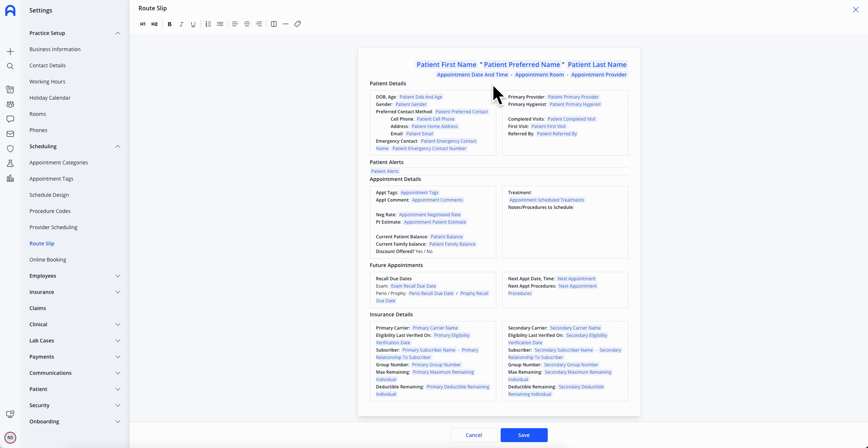Screen dimensions: 868x448
Task: Toggle italic formatting
Action: tap(181, 24)
